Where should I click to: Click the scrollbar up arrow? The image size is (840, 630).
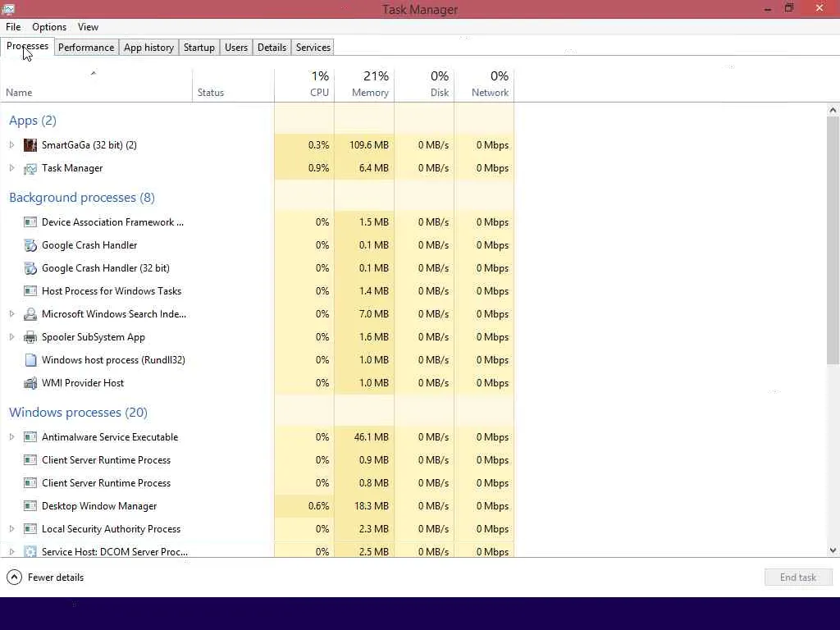pyautogui.click(x=833, y=110)
